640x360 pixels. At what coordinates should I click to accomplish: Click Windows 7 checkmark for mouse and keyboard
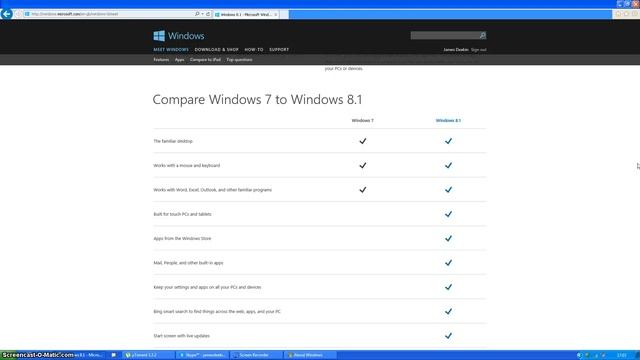362,165
